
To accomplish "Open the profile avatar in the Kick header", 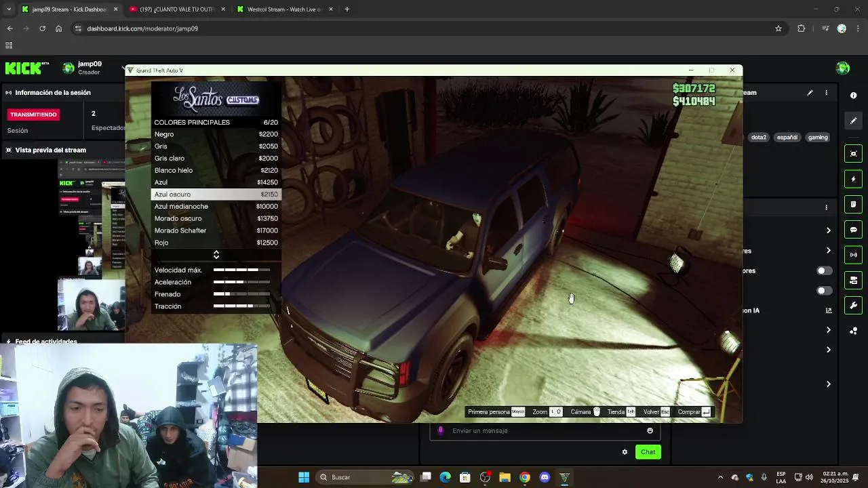I will [843, 68].
